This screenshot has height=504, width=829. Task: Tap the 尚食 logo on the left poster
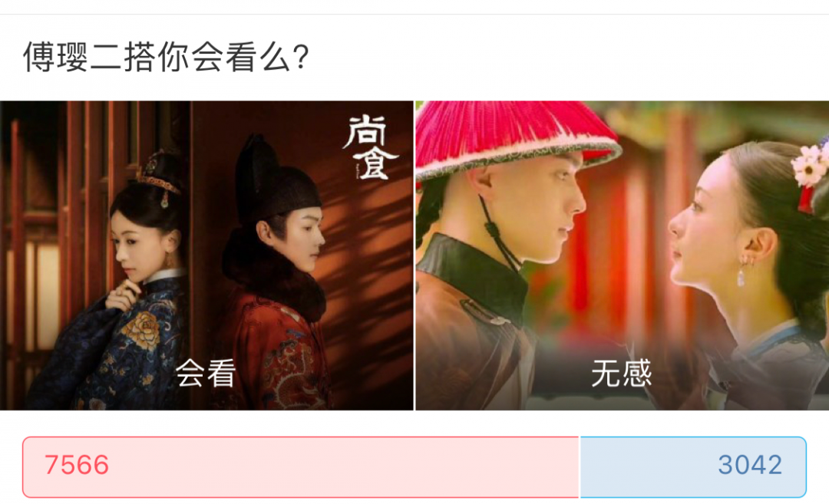369,147
